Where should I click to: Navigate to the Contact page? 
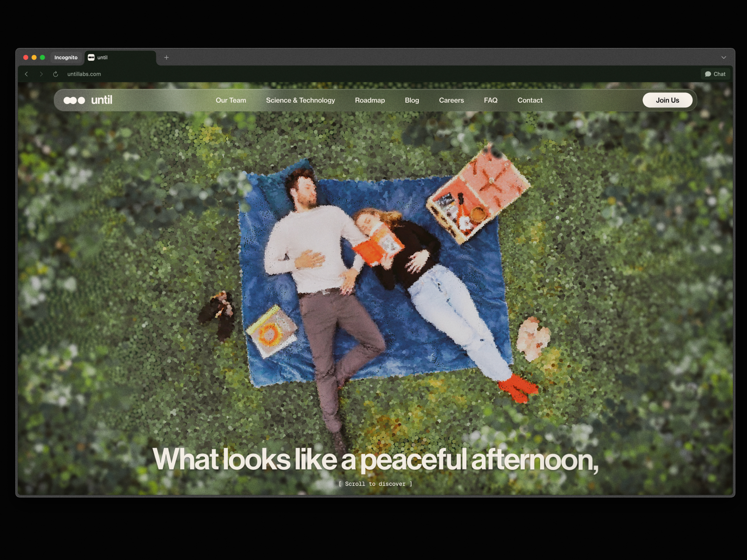[x=529, y=100]
